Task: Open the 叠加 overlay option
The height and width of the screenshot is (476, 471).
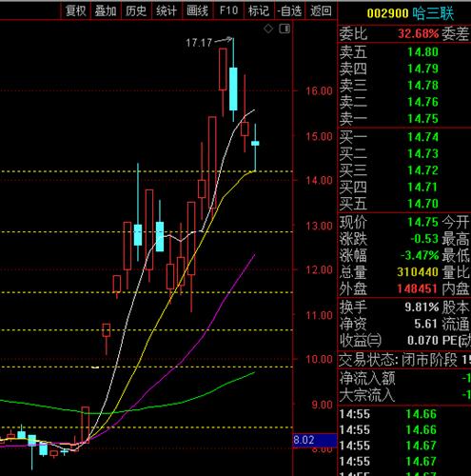Action: [106, 11]
